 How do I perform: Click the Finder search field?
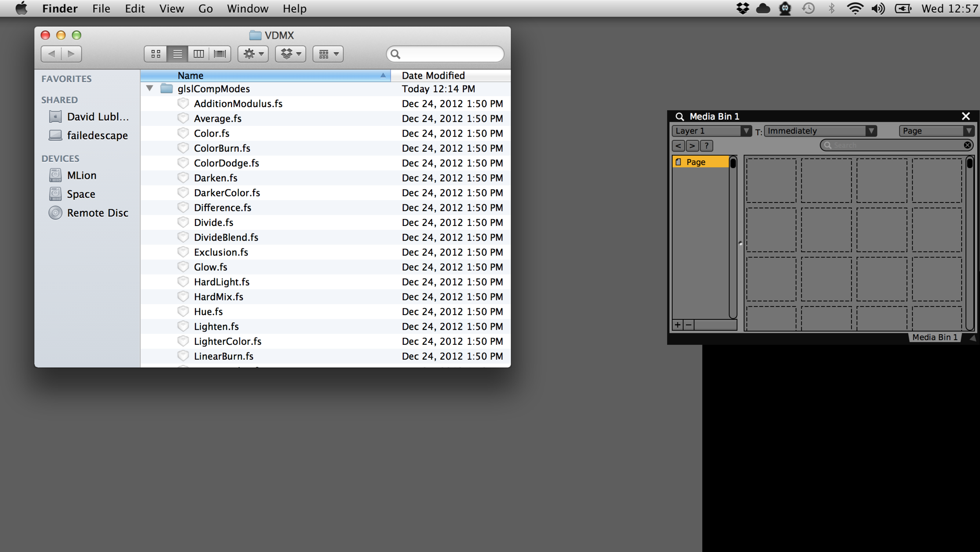[x=445, y=54]
